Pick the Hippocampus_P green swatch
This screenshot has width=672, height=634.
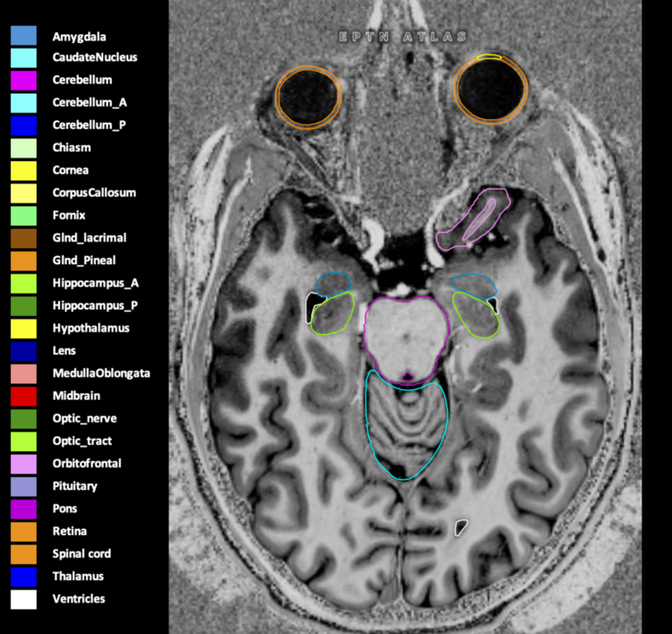(23, 306)
